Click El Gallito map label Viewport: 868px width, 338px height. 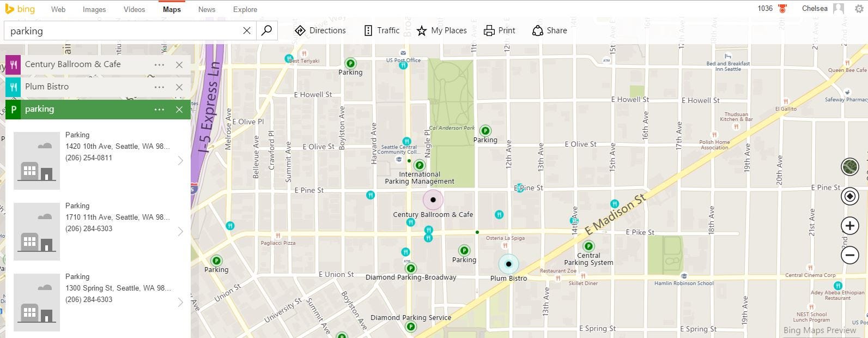pos(786,108)
